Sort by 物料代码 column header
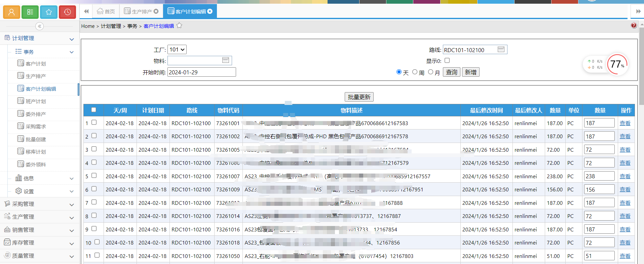Screen dimensions: 644x264 pyautogui.click(x=228, y=110)
